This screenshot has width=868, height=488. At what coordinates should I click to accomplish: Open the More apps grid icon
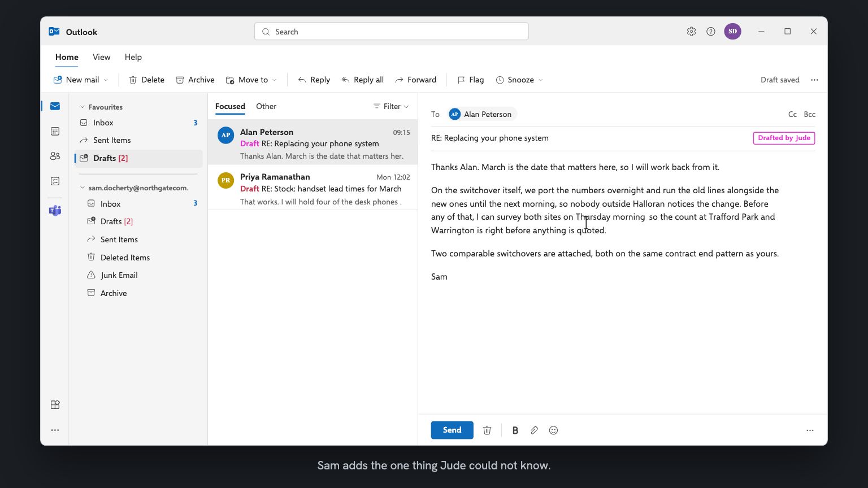55,404
